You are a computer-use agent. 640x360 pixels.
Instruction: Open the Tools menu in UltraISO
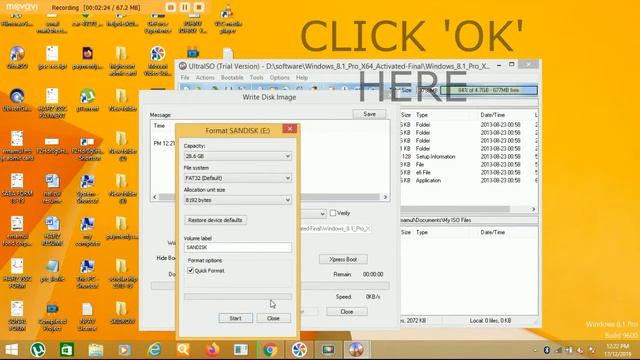256,78
